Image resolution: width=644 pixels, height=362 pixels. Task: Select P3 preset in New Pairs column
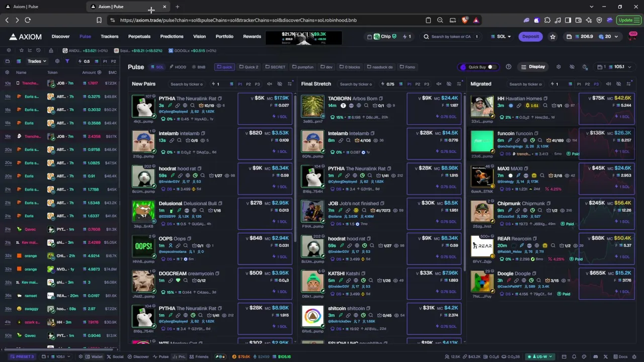click(257, 84)
